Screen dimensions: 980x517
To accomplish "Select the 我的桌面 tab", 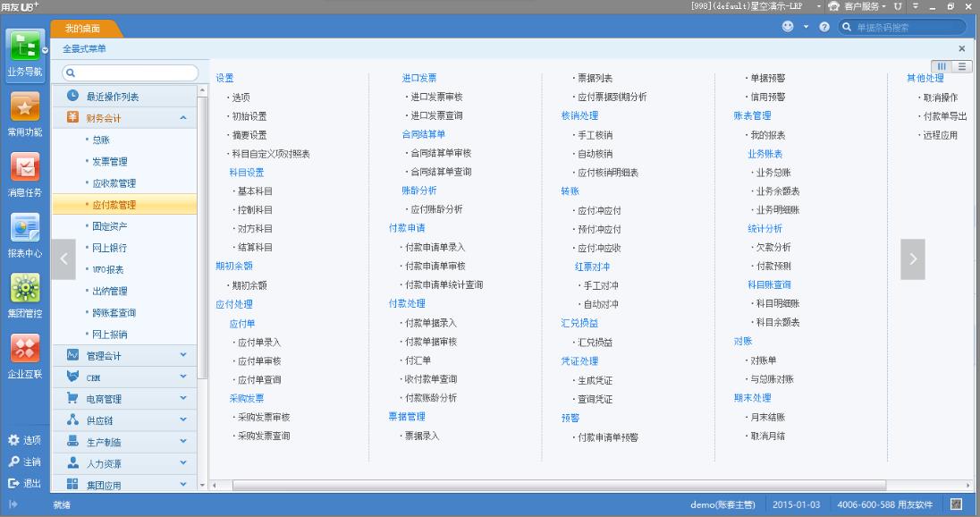I will click(82, 29).
